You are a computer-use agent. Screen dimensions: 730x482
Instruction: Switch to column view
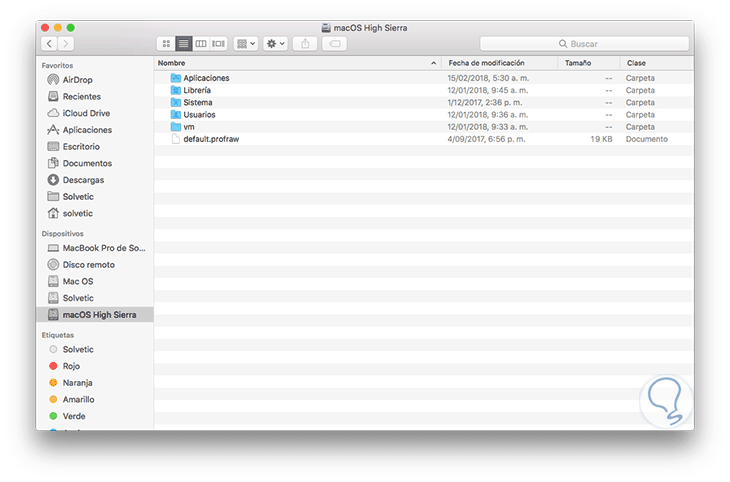201,44
